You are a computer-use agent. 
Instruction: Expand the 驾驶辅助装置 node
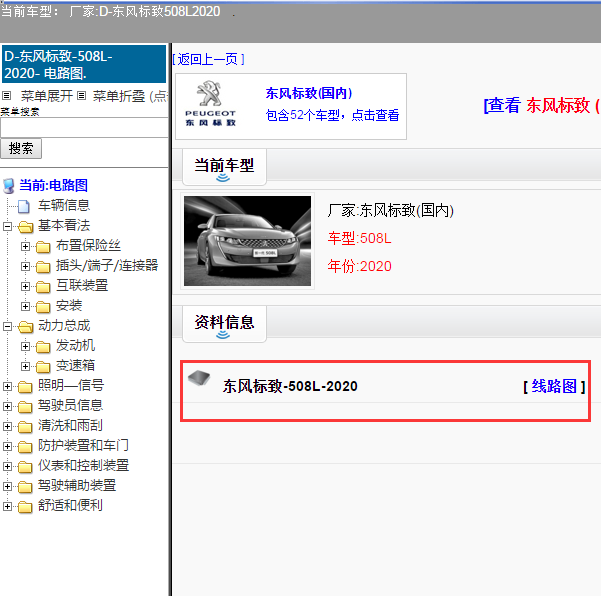7,486
